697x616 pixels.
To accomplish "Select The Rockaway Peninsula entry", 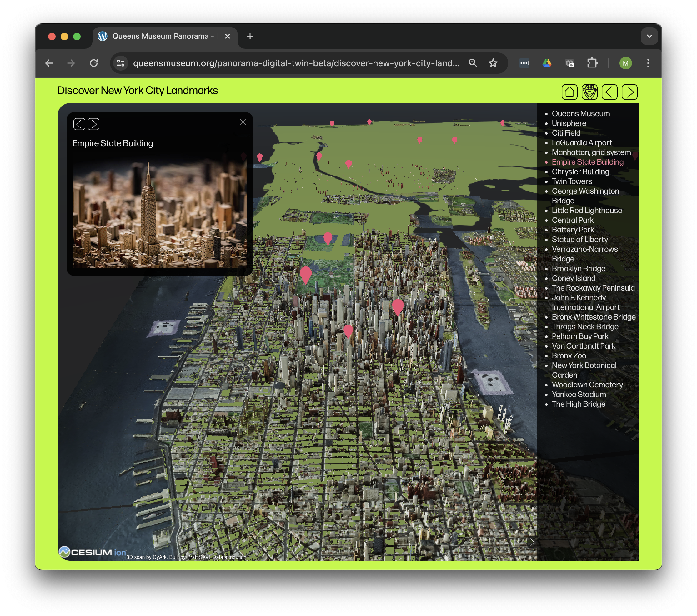I will click(x=593, y=288).
